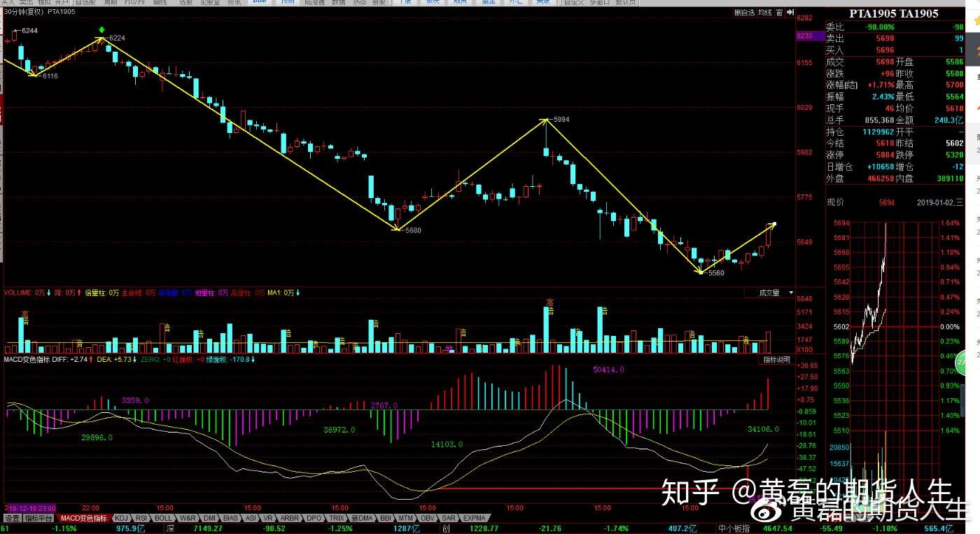Click the 30分钟(复权) period label
This screenshot has width=980, height=534.
pos(24,12)
